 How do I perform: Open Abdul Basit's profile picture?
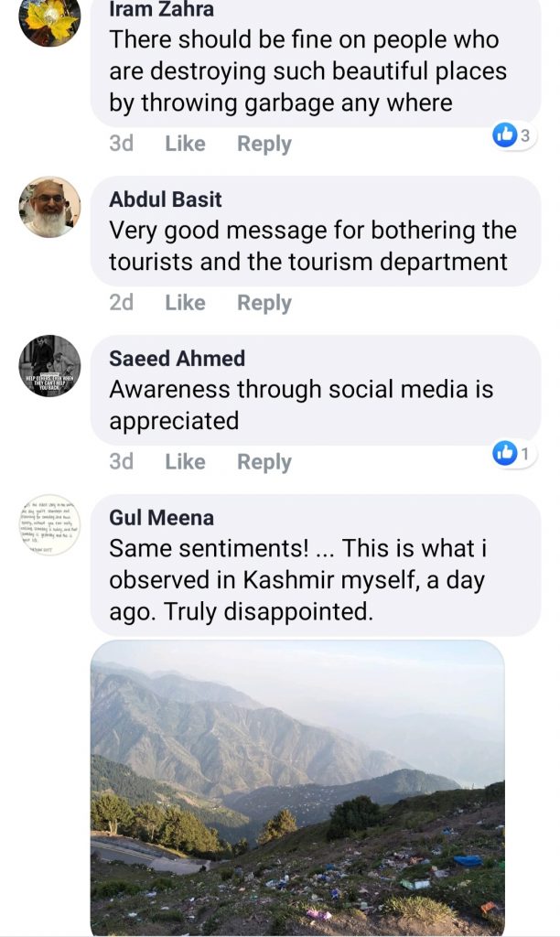click(49, 207)
